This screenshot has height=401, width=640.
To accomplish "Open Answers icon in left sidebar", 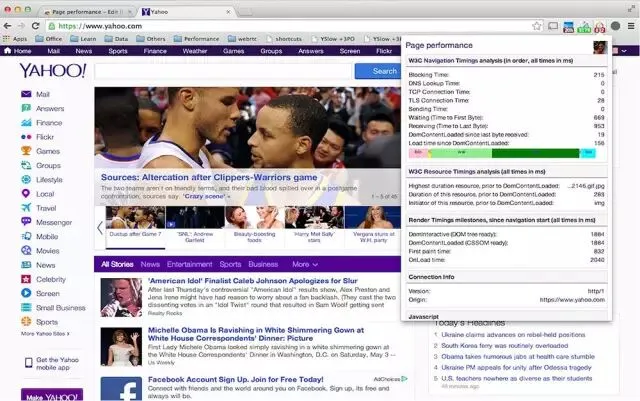I will point(26,108).
